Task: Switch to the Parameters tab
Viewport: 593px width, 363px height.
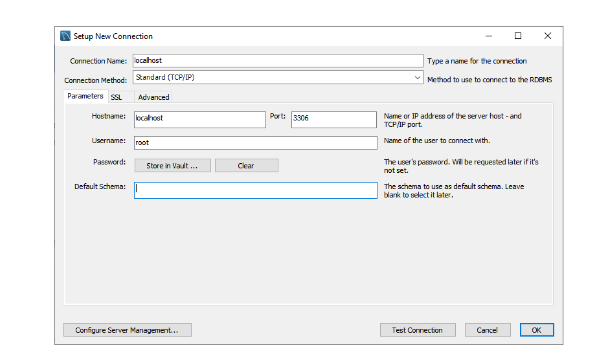Action: [85, 96]
